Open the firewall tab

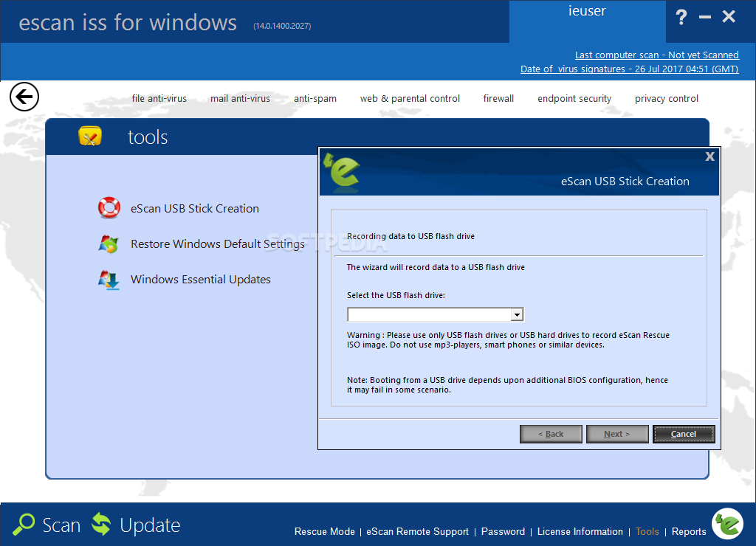498,98
